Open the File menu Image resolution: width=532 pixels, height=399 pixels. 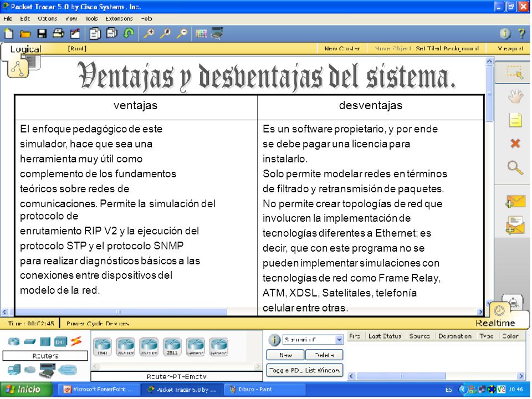[x=7, y=19]
